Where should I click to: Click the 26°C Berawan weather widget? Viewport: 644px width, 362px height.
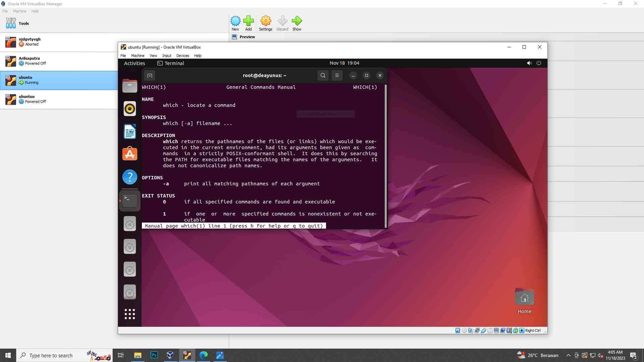(x=538, y=355)
